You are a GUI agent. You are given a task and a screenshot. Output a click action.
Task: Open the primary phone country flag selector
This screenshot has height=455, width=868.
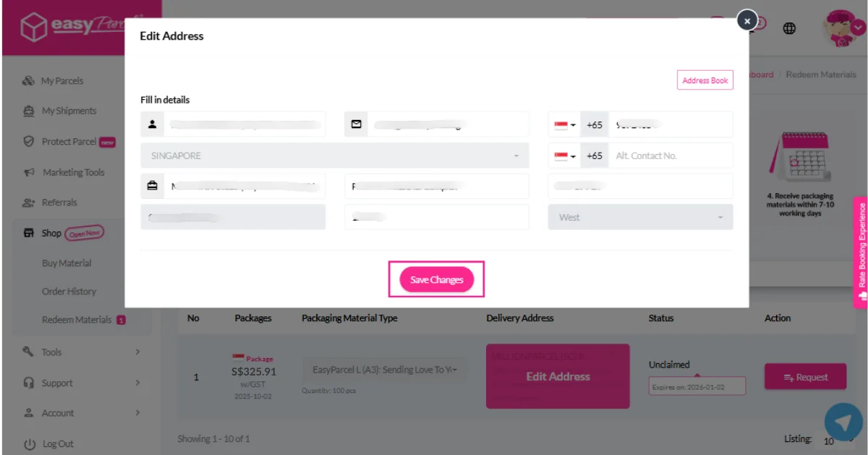point(565,124)
